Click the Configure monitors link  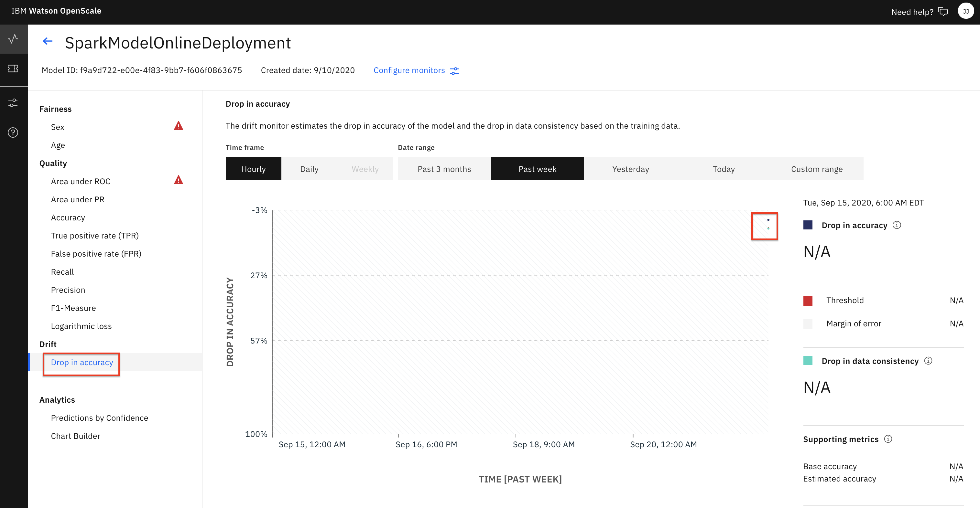(x=409, y=70)
